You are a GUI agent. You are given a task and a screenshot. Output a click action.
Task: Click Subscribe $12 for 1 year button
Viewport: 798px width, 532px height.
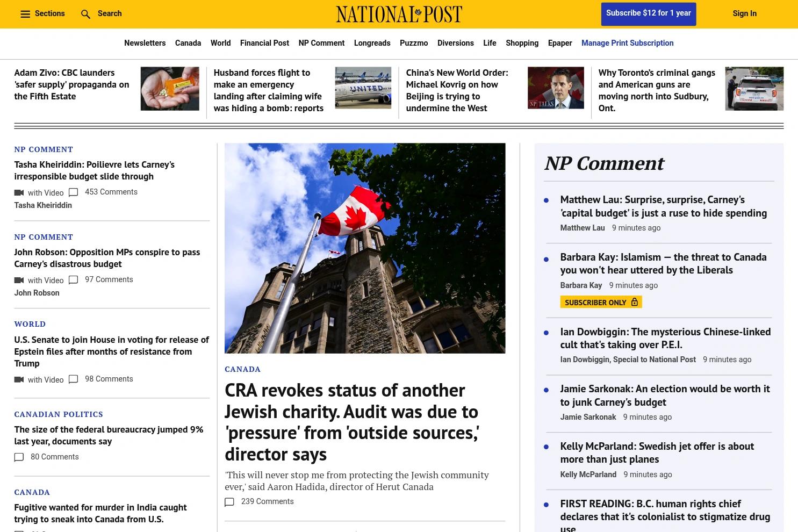point(649,13)
